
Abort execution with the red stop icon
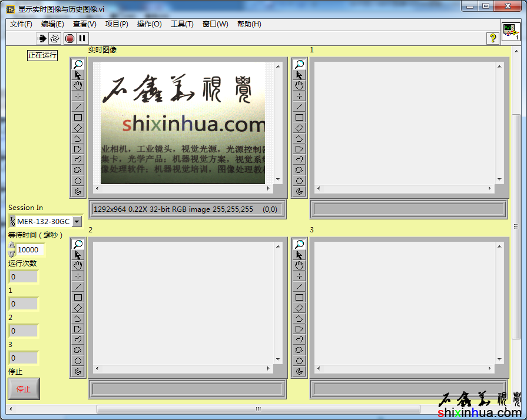point(69,38)
